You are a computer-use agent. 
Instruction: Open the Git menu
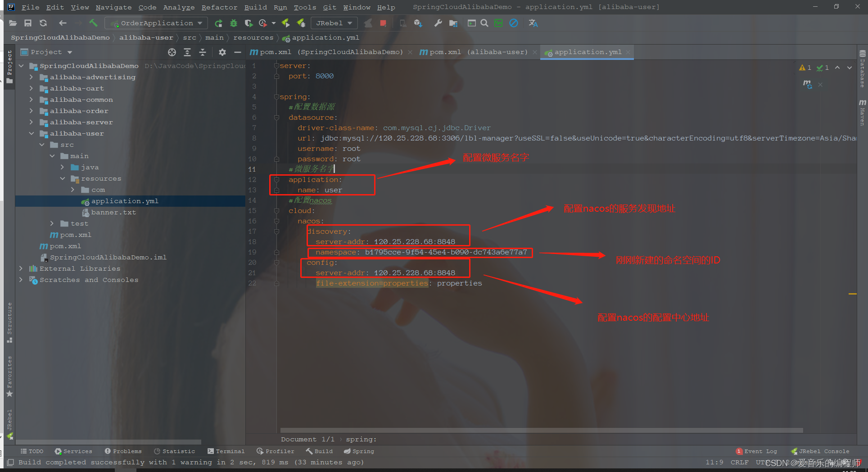pos(330,7)
